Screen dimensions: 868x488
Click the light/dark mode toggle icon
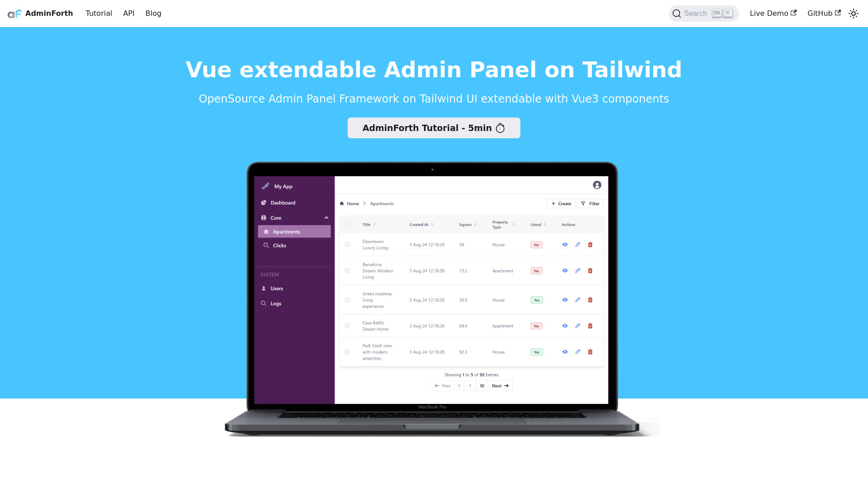pyautogui.click(x=854, y=13)
